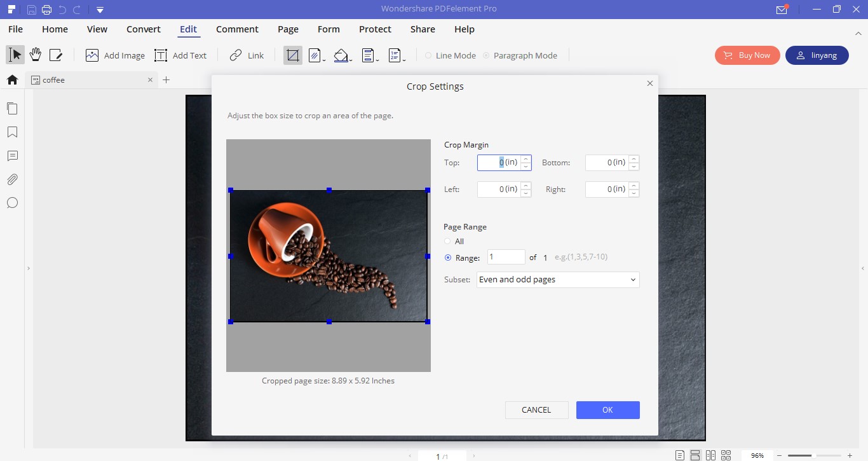Click the Left crop margin field
This screenshot has width=868, height=461.
pyautogui.click(x=499, y=189)
